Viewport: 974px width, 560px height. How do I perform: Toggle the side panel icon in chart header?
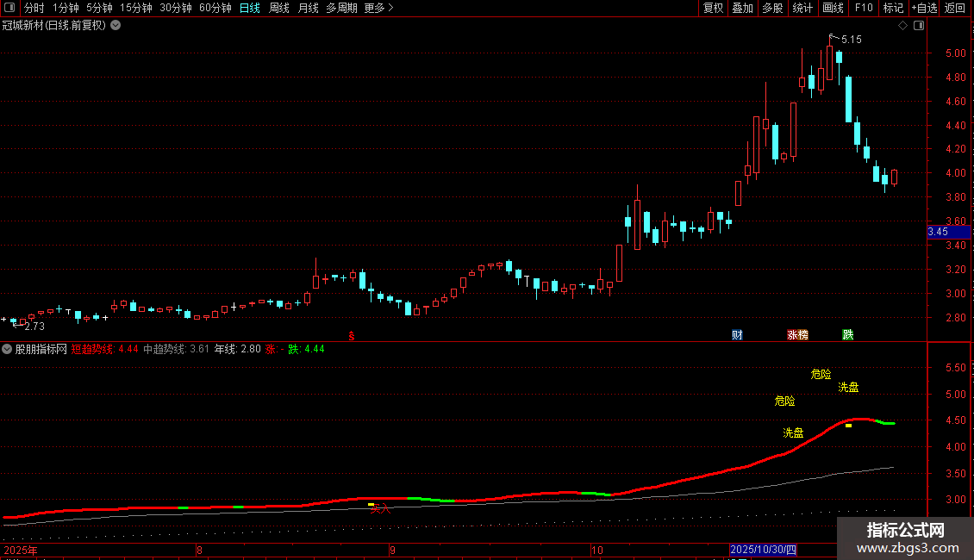919,26
